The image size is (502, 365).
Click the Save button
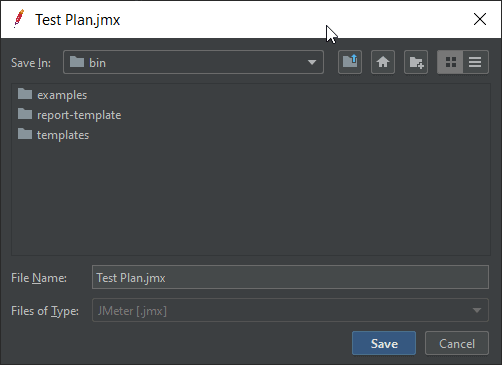pos(384,343)
